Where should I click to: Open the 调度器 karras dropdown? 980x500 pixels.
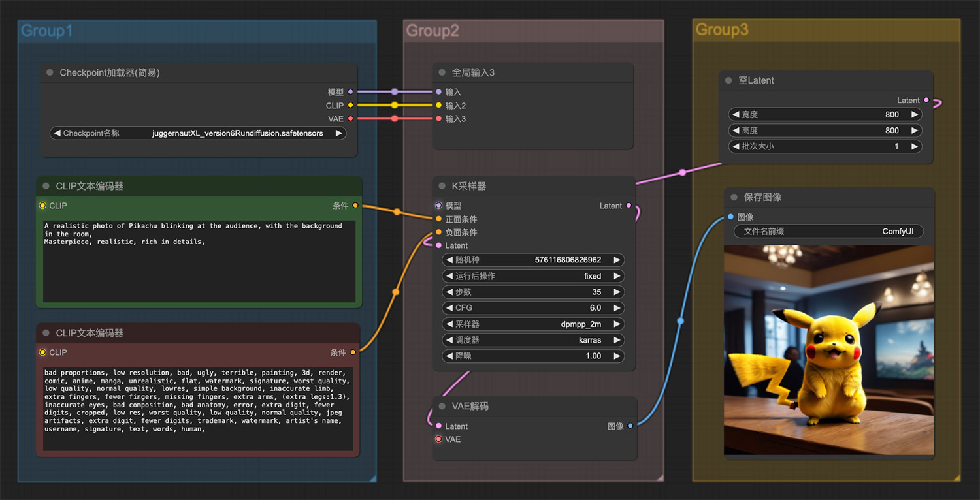(533, 340)
